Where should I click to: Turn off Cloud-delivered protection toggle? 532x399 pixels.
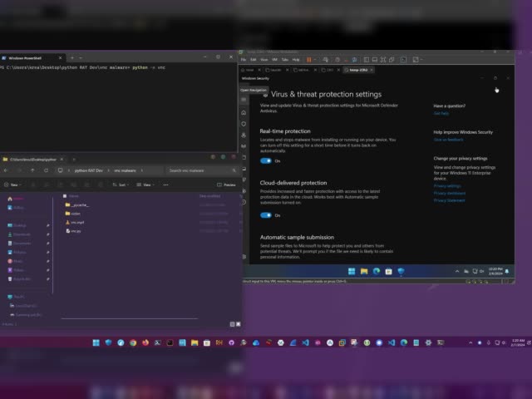point(266,215)
